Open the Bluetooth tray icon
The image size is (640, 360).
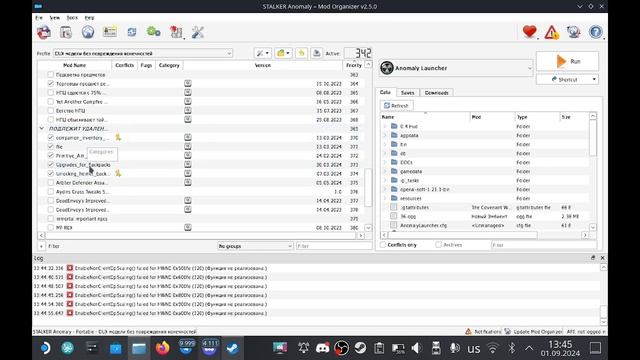click(511, 348)
